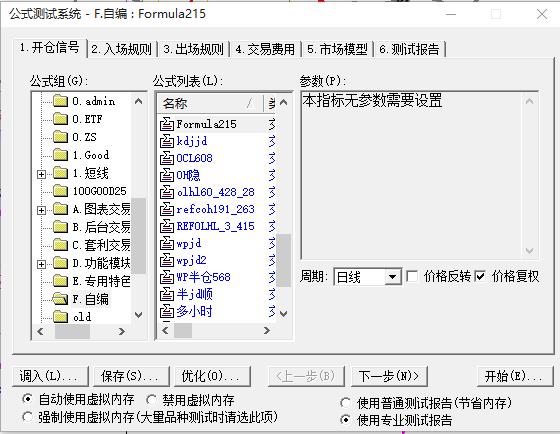Click the vertical scrollbar thumb in 公式组 tree

139,236
